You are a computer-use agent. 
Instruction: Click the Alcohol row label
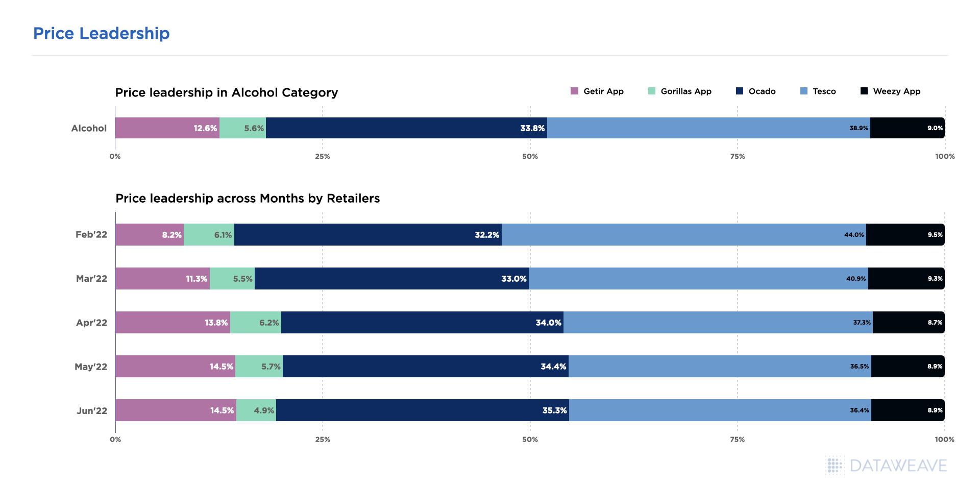pos(89,129)
